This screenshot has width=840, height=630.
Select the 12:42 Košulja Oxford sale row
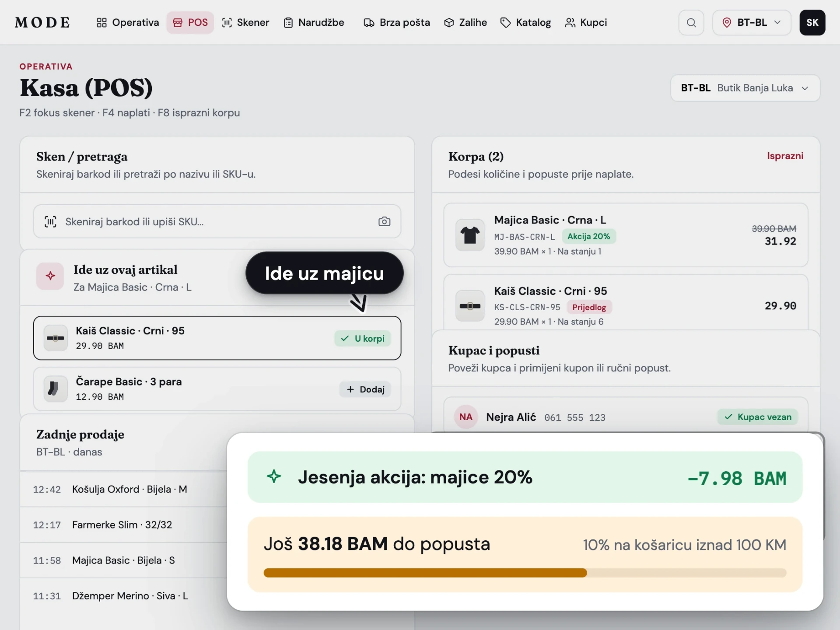point(123,489)
